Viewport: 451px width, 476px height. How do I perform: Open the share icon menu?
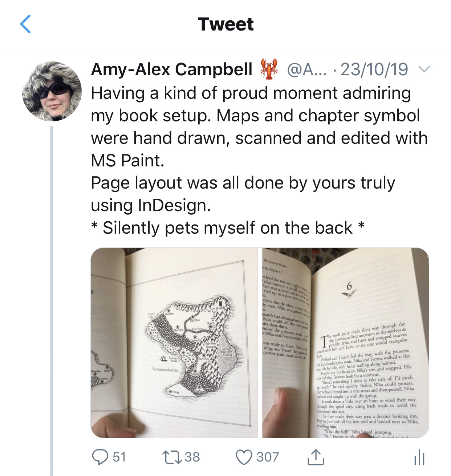coord(316,457)
